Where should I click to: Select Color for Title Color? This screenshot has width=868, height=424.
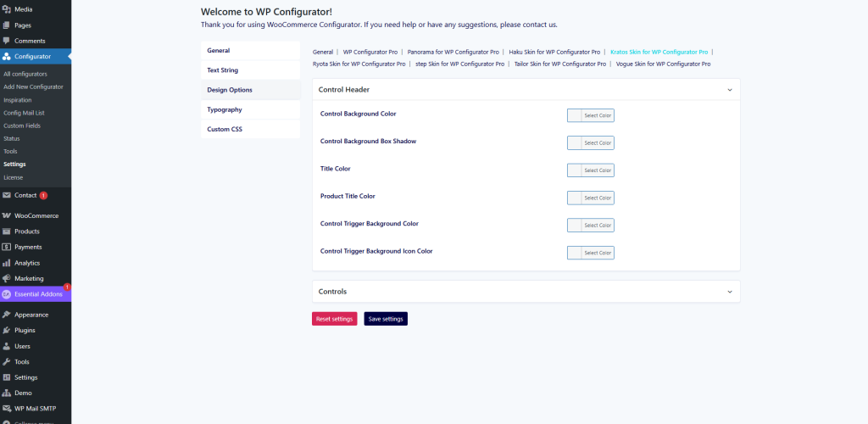tap(591, 170)
